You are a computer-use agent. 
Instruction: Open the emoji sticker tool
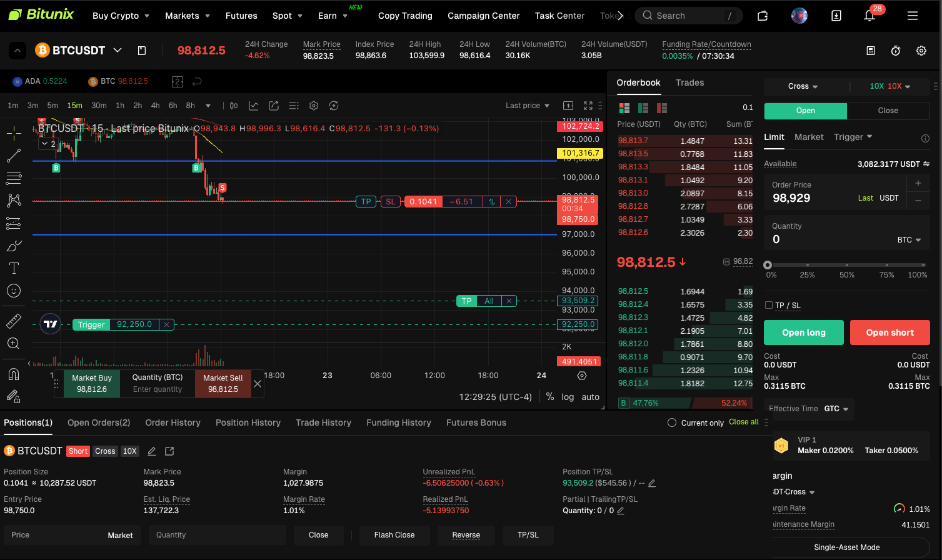(14, 291)
